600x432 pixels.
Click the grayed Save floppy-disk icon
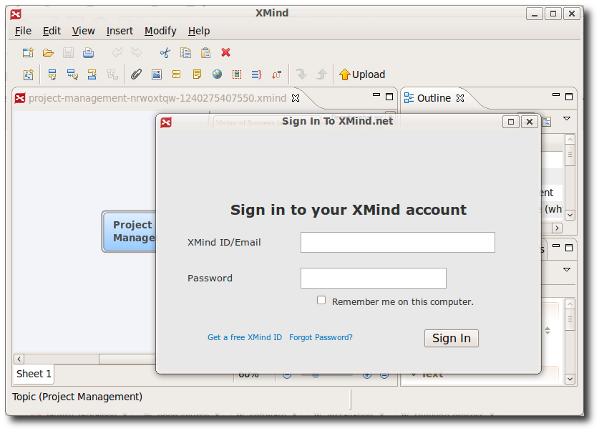pyautogui.click(x=68, y=52)
